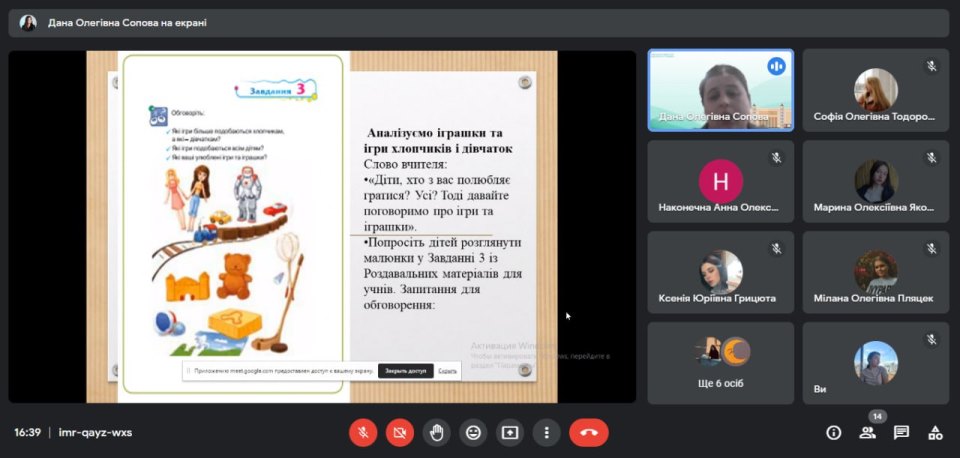Turn on the camera button
Viewport: 960px width, 458px height.
pyautogui.click(x=400, y=433)
